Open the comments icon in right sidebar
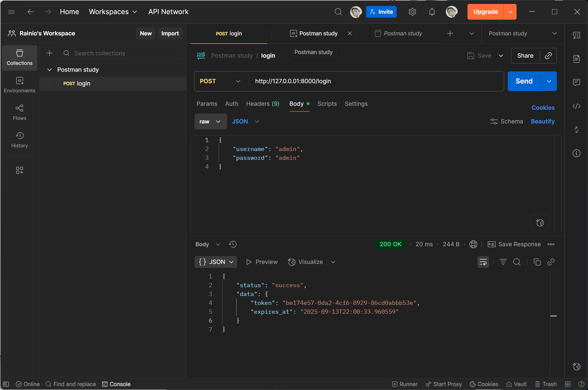The height and width of the screenshot is (390, 588). (577, 82)
